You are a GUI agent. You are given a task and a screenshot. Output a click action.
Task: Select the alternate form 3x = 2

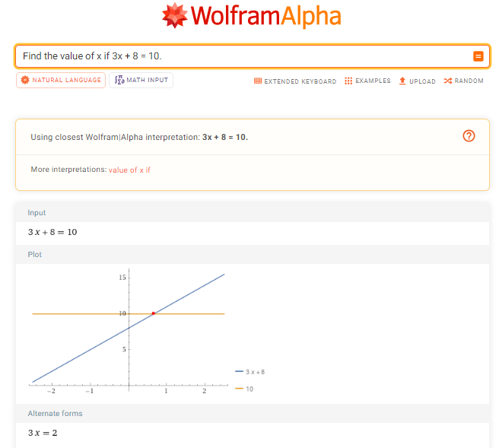point(43,433)
